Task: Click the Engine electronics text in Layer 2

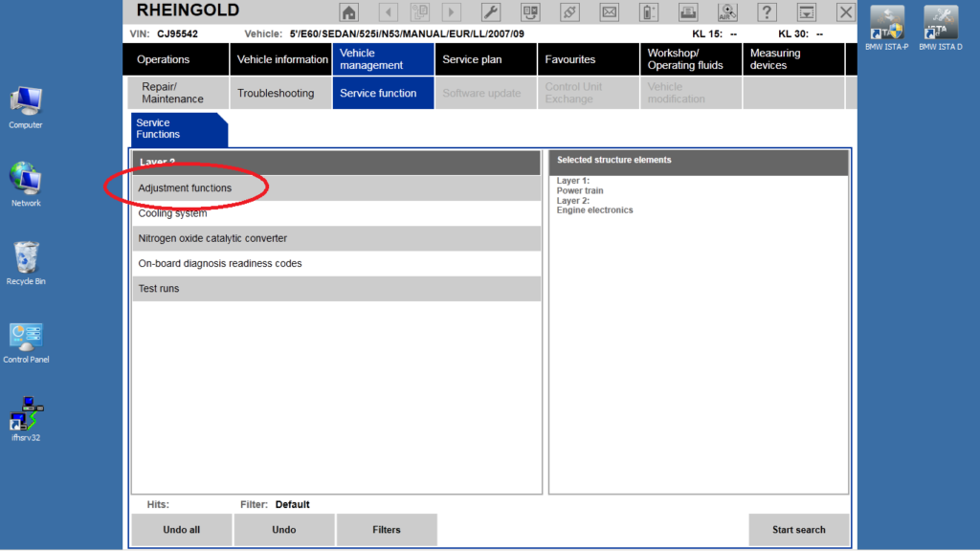Action: 594,209
